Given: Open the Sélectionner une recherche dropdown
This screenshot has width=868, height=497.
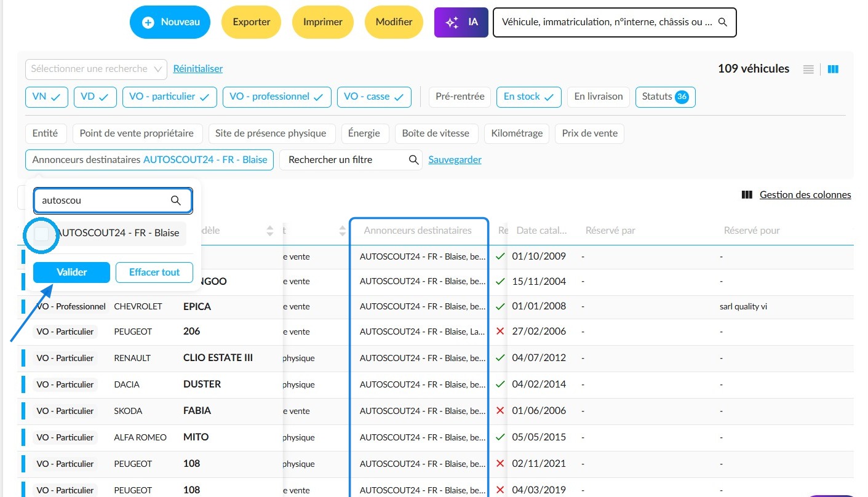Looking at the screenshot, I should click(x=96, y=69).
